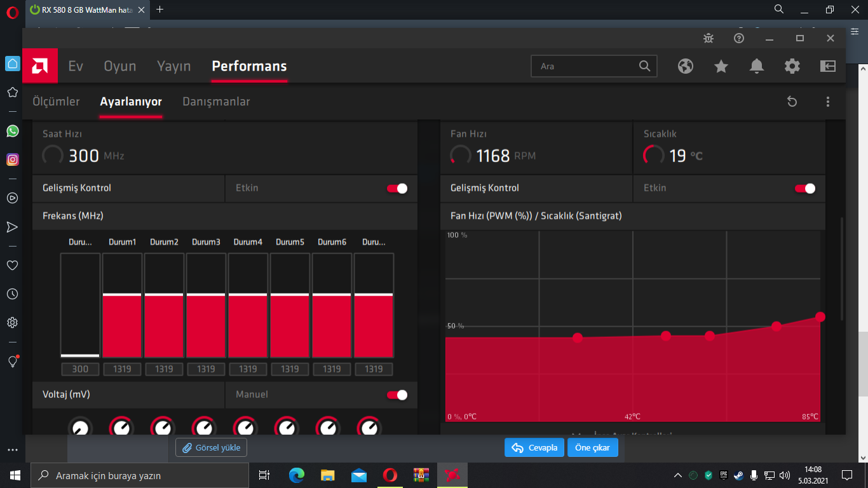Viewport: 868px width, 488px height.
Task: Click Opera's tab search magnifier icon
Action: coord(779,10)
